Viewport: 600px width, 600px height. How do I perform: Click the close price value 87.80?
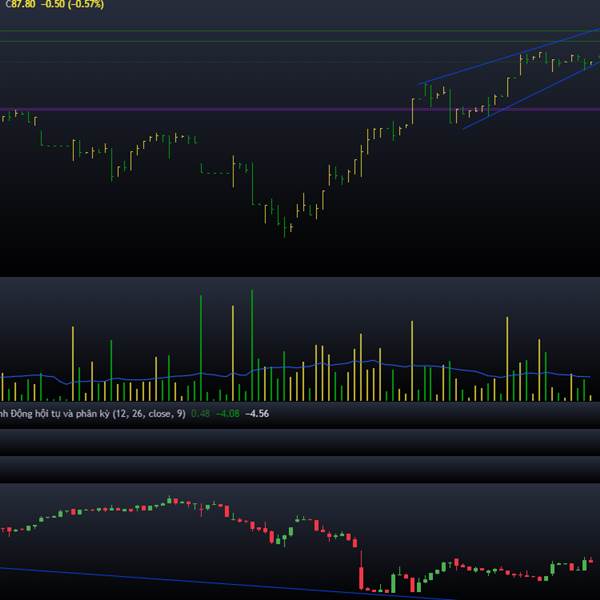click(23, 4)
